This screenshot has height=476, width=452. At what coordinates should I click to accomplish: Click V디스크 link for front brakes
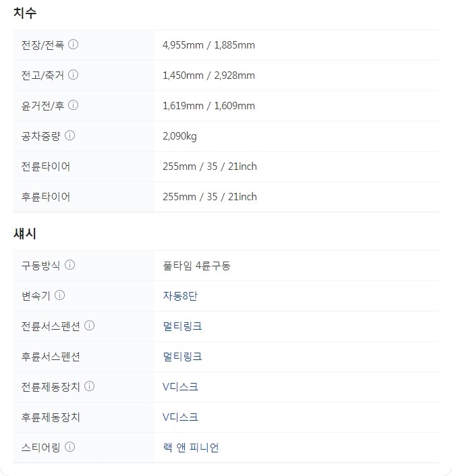click(x=180, y=386)
